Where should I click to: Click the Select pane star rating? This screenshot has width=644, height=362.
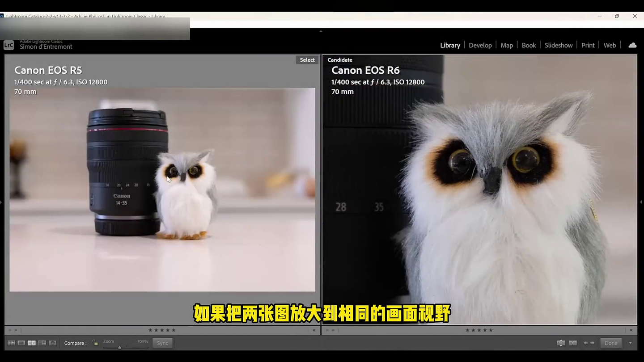point(162,330)
